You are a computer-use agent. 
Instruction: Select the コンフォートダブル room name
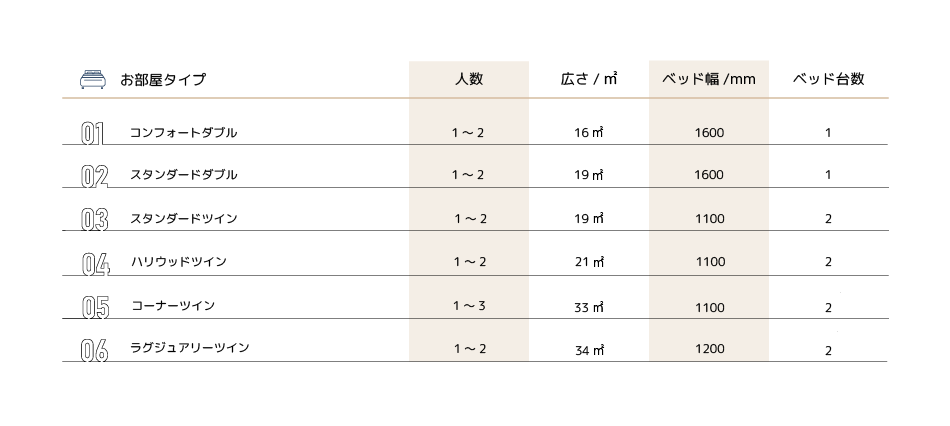pyautogui.click(x=183, y=133)
